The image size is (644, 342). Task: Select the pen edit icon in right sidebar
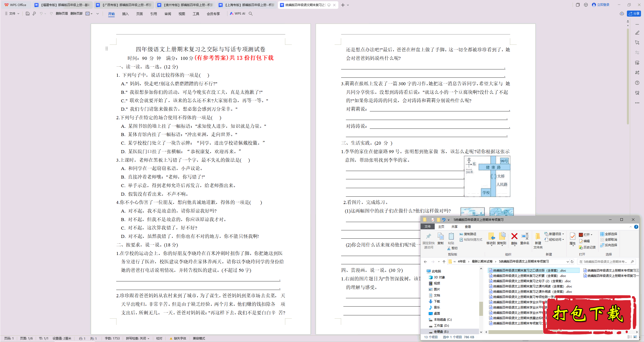[637, 33]
